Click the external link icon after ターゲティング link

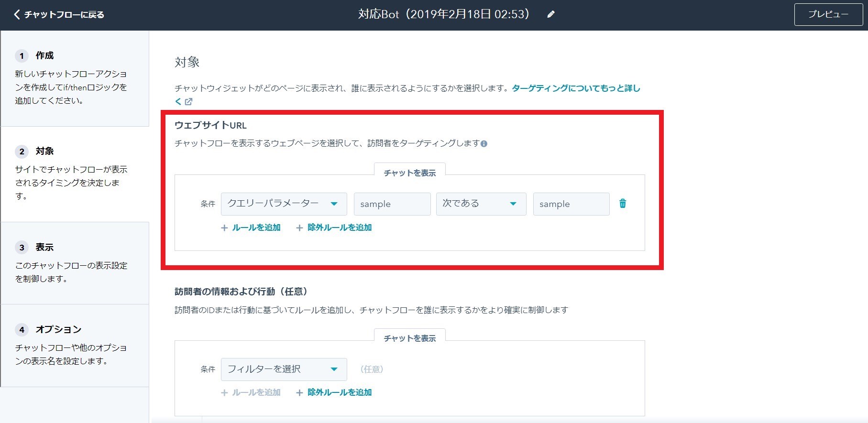click(x=188, y=101)
